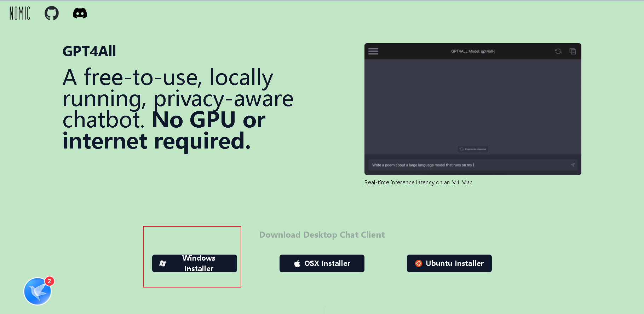Click the demo chat prompt input field
Image resolution: width=644 pixels, height=314 pixels.
pyautogui.click(x=473, y=165)
